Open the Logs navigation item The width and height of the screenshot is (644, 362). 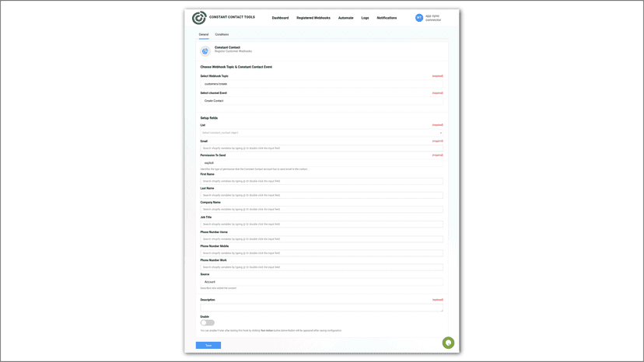click(365, 18)
